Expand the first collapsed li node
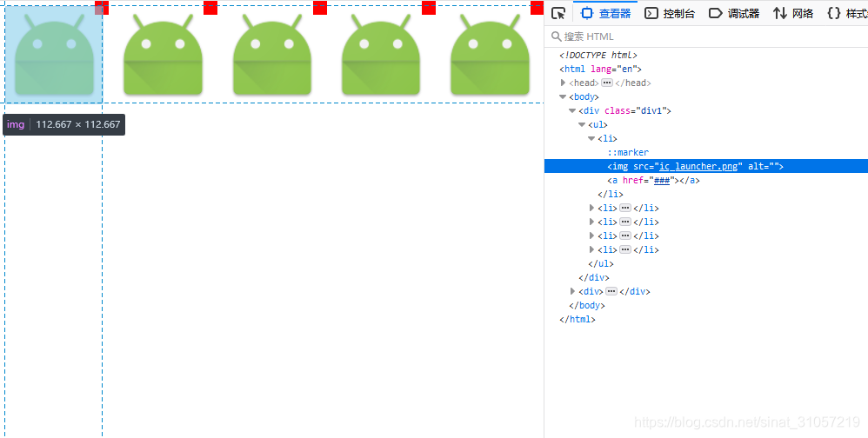868x438 pixels. pyautogui.click(x=591, y=208)
